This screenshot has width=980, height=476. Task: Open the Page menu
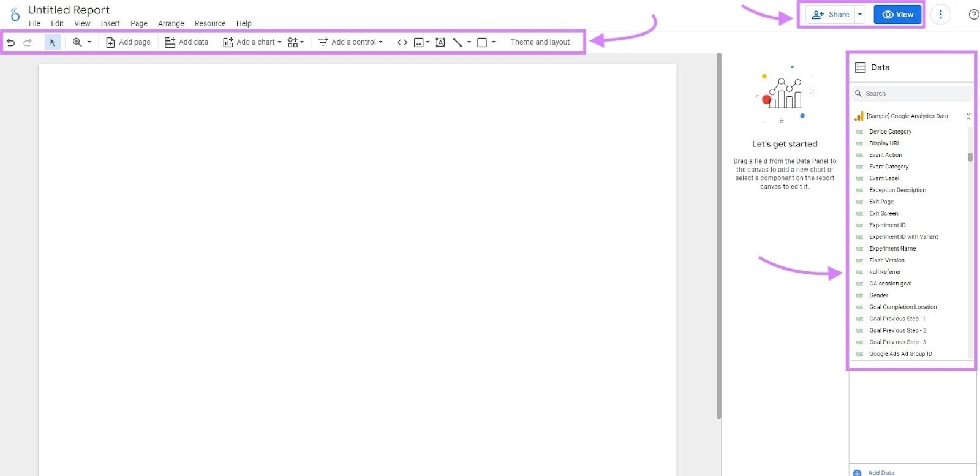point(139,23)
